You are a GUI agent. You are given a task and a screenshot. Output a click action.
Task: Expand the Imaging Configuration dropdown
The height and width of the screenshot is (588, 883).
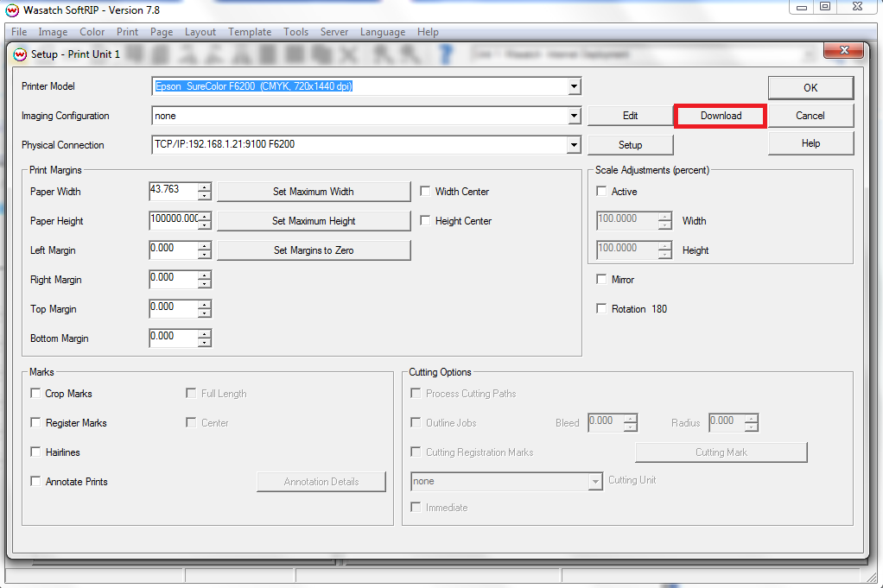tap(574, 116)
